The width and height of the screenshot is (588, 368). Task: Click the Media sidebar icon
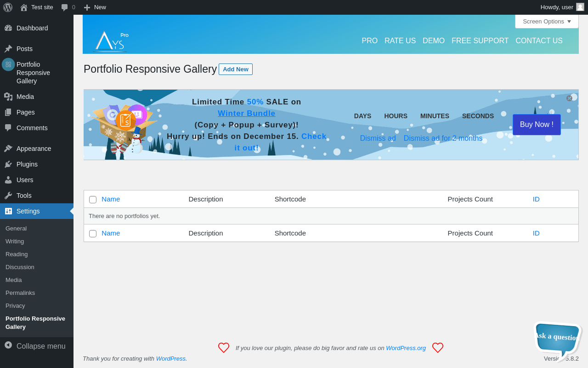(x=8, y=97)
